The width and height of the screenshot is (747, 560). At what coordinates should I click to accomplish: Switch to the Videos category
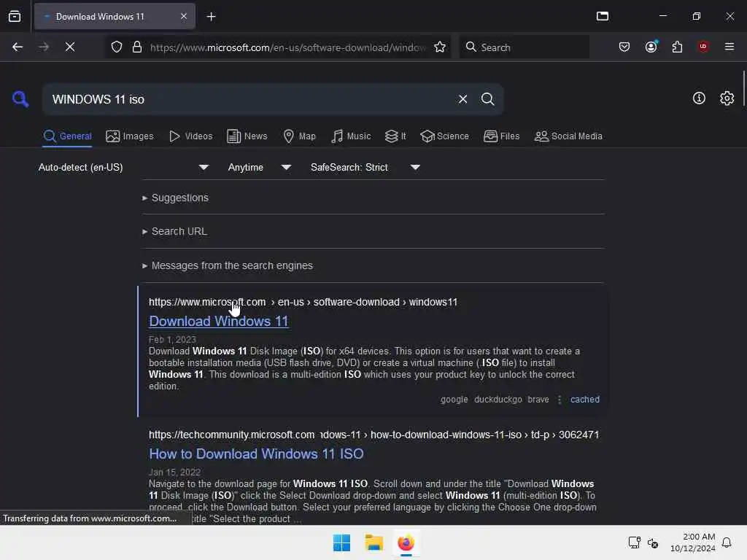coord(190,136)
